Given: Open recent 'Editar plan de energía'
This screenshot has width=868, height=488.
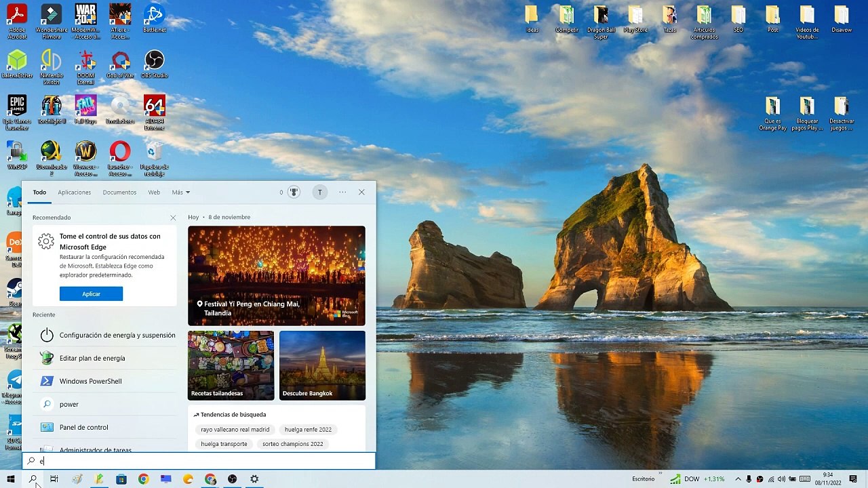Looking at the screenshot, I should tap(105, 359).
